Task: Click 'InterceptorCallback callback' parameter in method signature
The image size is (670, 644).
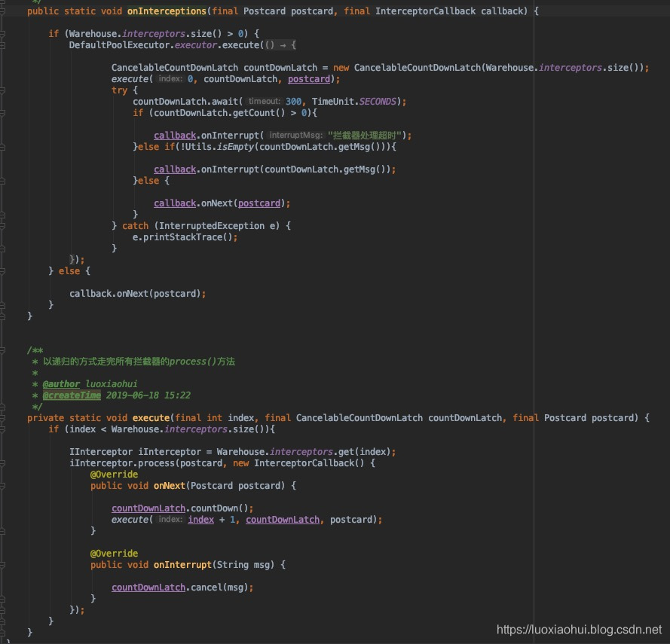Action: 451,11
